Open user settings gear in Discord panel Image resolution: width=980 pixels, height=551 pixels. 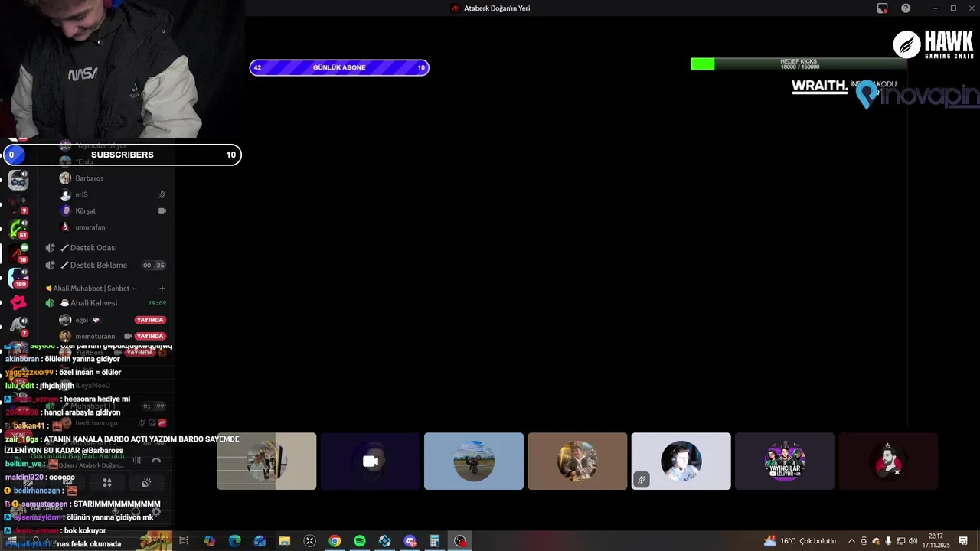pos(156,513)
